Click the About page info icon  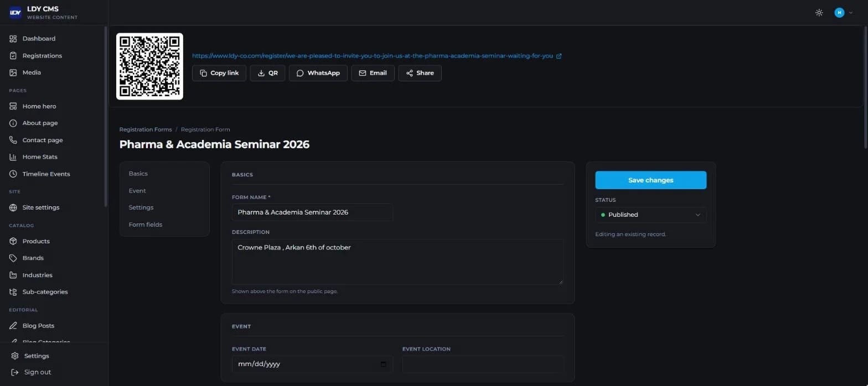coord(13,123)
